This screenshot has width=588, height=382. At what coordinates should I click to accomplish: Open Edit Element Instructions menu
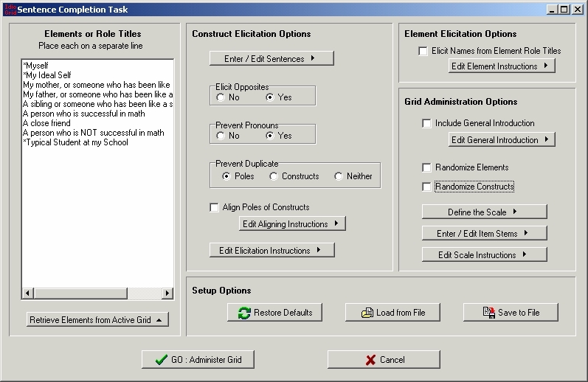point(502,66)
